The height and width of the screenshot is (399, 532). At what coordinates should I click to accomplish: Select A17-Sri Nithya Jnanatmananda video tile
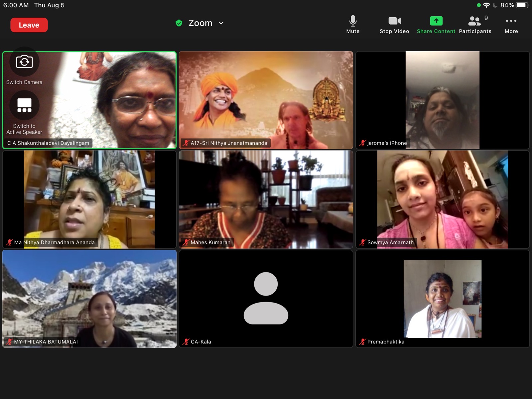tap(266, 100)
